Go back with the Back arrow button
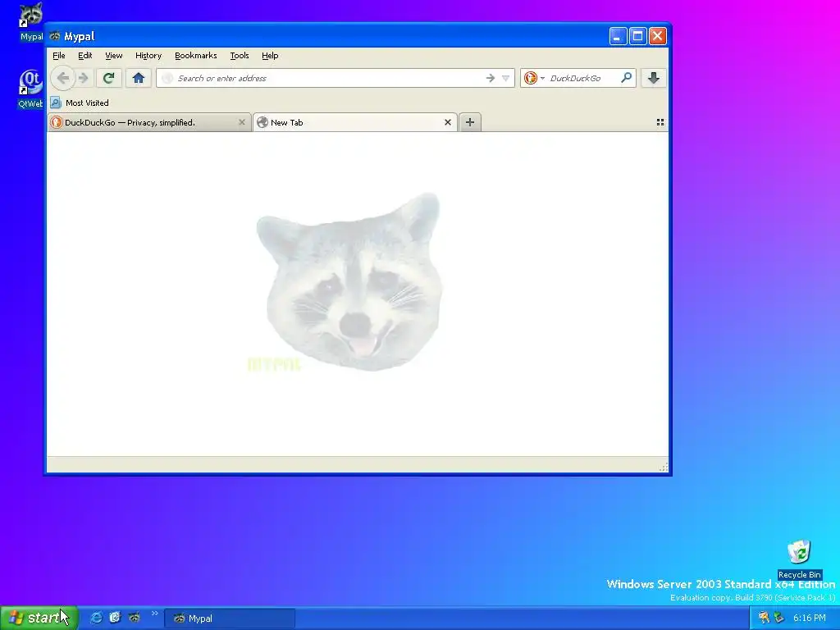The width and height of the screenshot is (840, 630). (62, 78)
